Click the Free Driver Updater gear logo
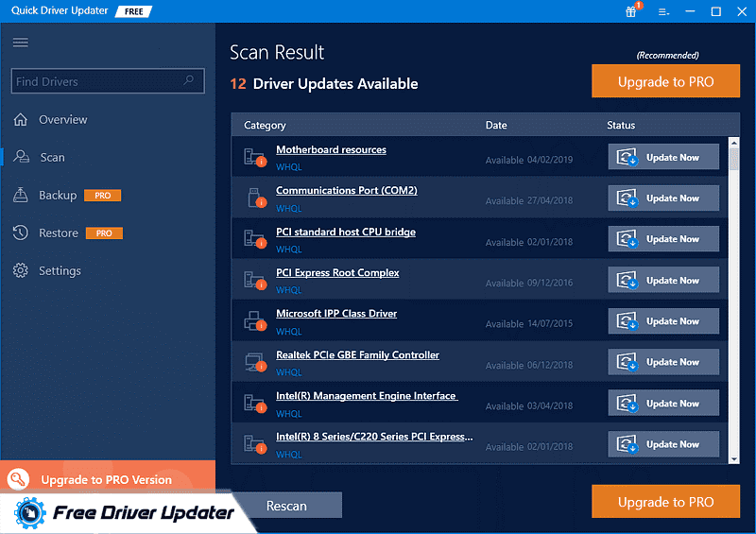Viewport: 756px width, 534px height. 30,513
